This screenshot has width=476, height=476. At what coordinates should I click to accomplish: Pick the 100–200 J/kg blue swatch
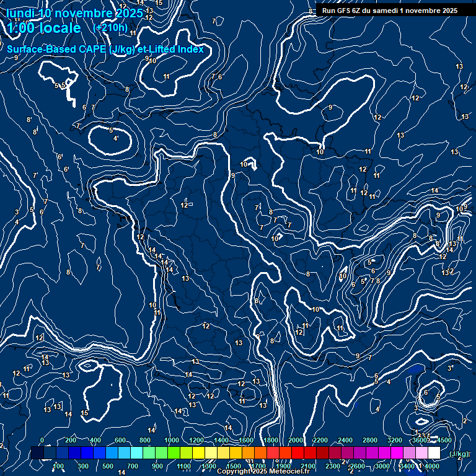[x=62, y=452]
